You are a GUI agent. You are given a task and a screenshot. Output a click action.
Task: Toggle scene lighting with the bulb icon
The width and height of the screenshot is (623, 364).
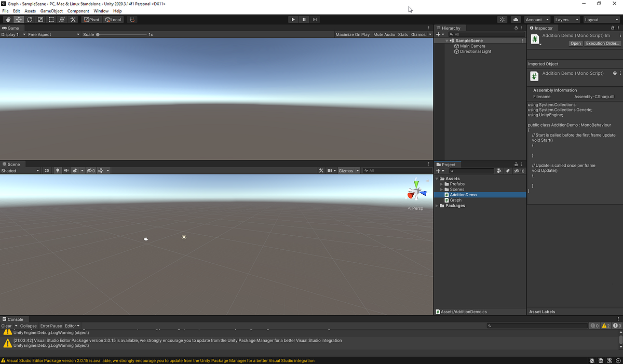pyautogui.click(x=58, y=170)
